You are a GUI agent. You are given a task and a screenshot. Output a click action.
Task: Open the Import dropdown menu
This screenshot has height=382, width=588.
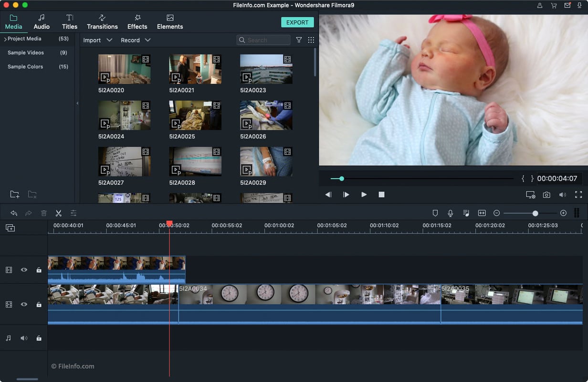(x=97, y=40)
